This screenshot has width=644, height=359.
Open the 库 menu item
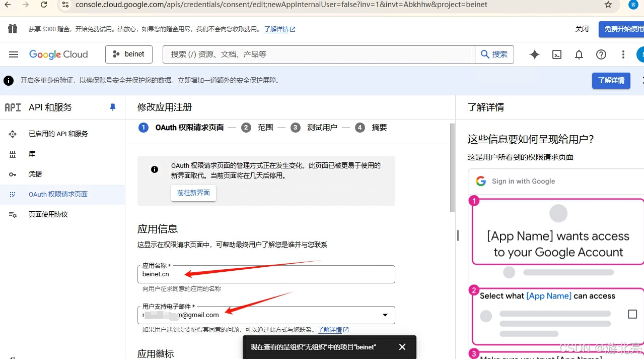point(62,154)
